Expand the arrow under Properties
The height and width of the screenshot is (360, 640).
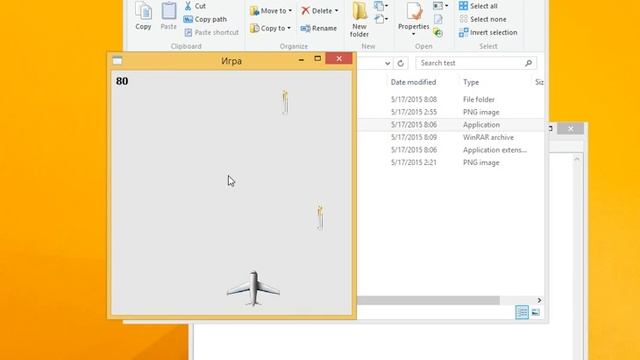pyautogui.click(x=413, y=34)
